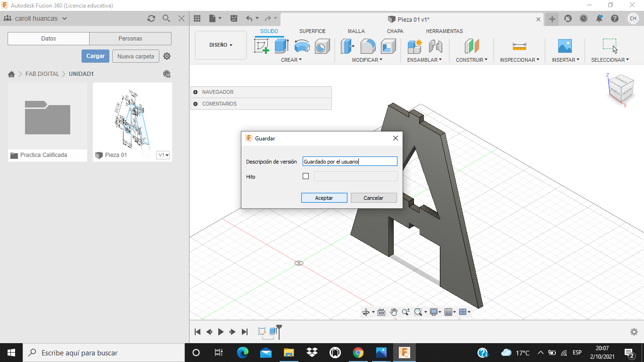Navigate to the FAB.DIGITAL breadcrumb
The image size is (644, 362).
click(42, 74)
